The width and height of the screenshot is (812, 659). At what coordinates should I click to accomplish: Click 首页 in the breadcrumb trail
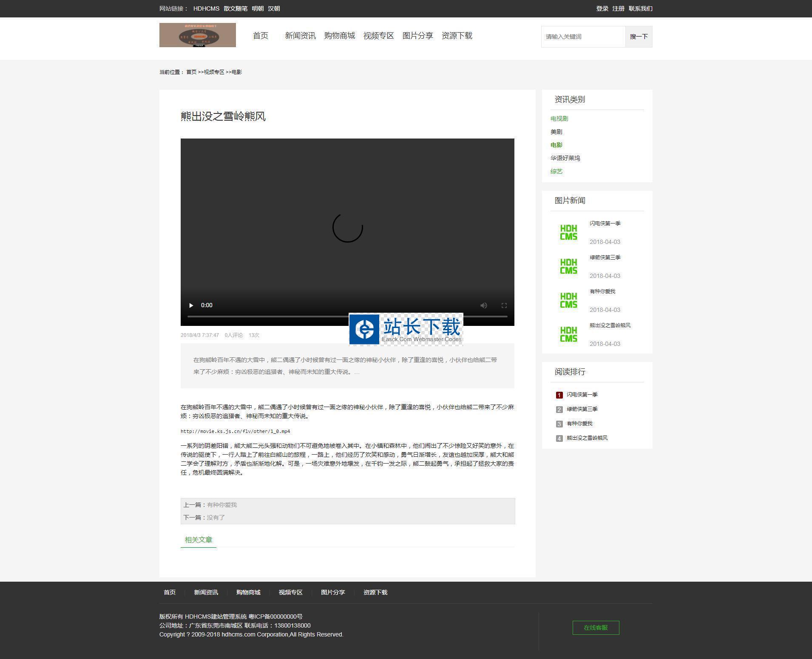[191, 72]
